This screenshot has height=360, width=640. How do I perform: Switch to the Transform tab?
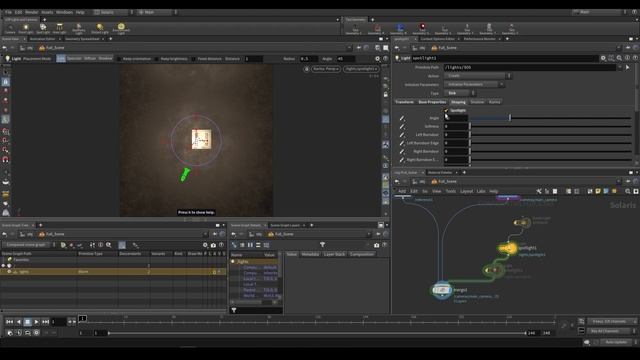[x=404, y=102]
